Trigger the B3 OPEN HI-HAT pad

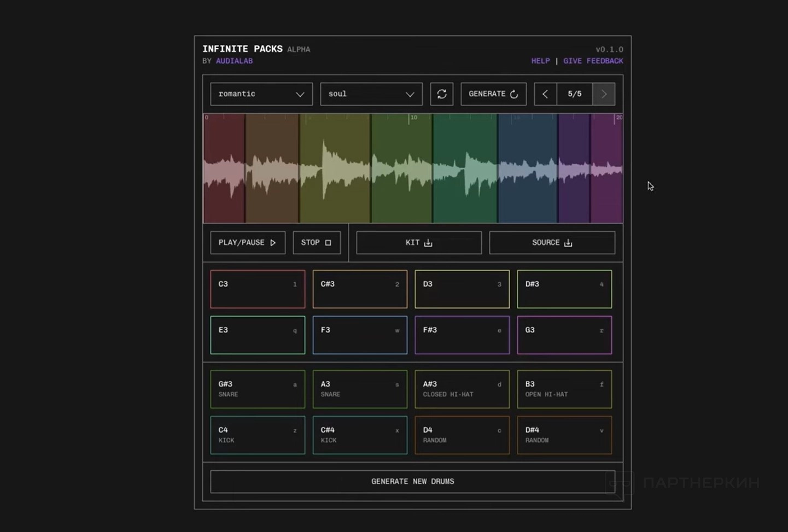tap(564, 389)
